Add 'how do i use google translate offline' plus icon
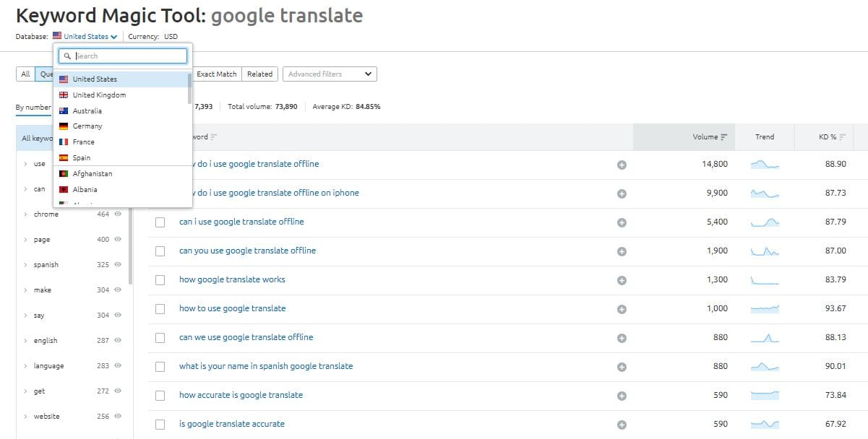Screen dimensions: 868x439 (x=622, y=165)
